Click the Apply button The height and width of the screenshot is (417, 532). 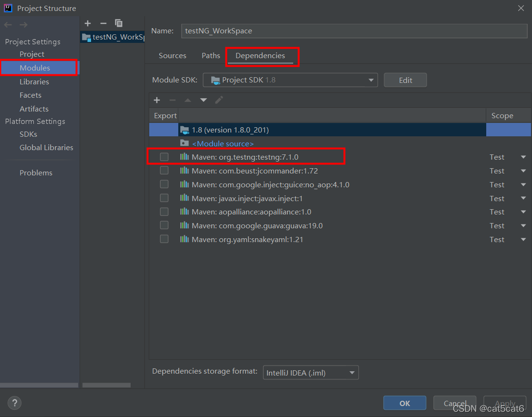pos(505,403)
